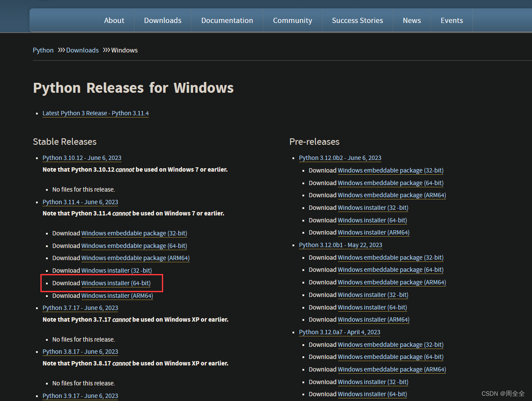Download 3.12.0b1 Windows embeddable package (64-bit)

pos(391,270)
